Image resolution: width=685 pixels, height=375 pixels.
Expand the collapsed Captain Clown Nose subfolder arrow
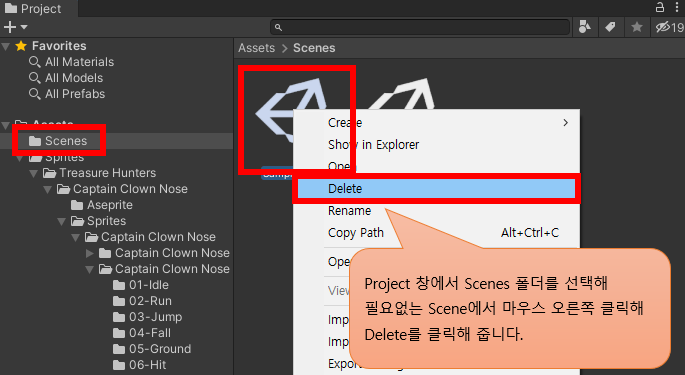90,253
